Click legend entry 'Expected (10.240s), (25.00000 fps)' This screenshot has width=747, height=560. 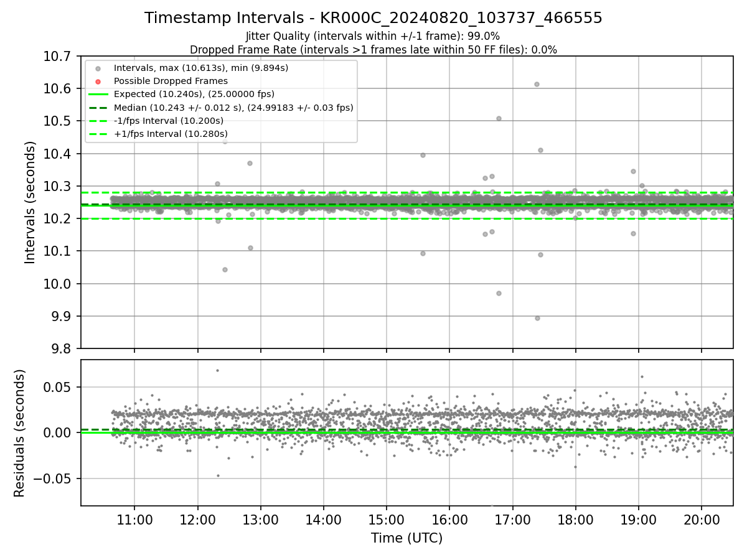click(194, 94)
